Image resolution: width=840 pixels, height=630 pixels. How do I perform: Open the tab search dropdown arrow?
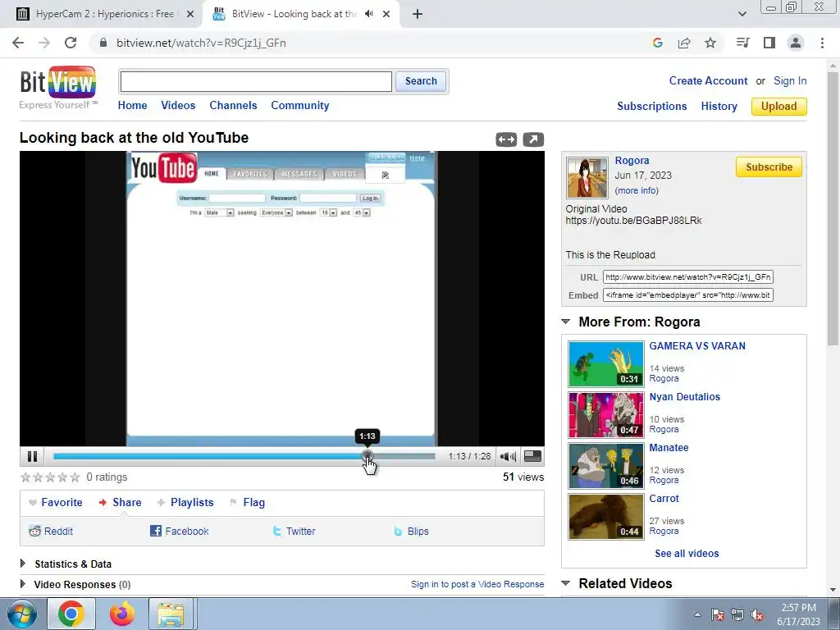(742, 14)
